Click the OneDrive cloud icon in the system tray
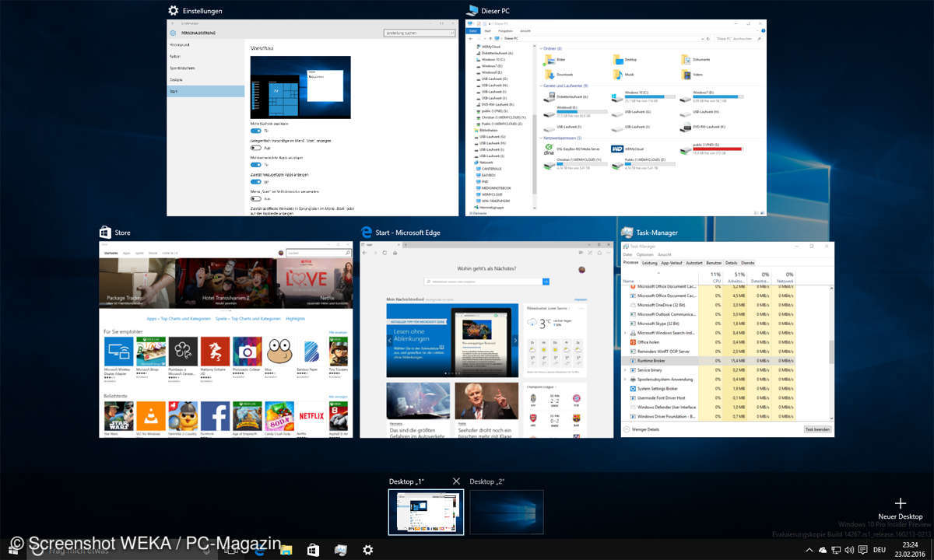The height and width of the screenshot is (560, 934). coord(823,550)
